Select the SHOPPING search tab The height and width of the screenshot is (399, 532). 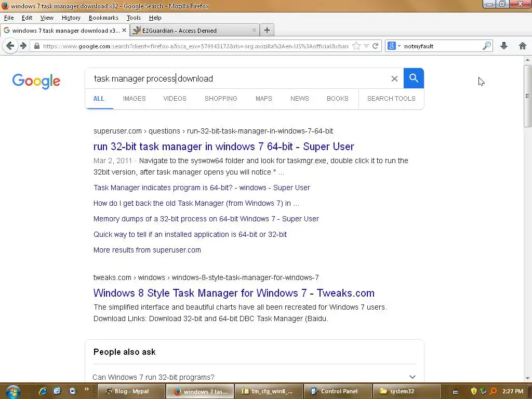click(221, 98)
